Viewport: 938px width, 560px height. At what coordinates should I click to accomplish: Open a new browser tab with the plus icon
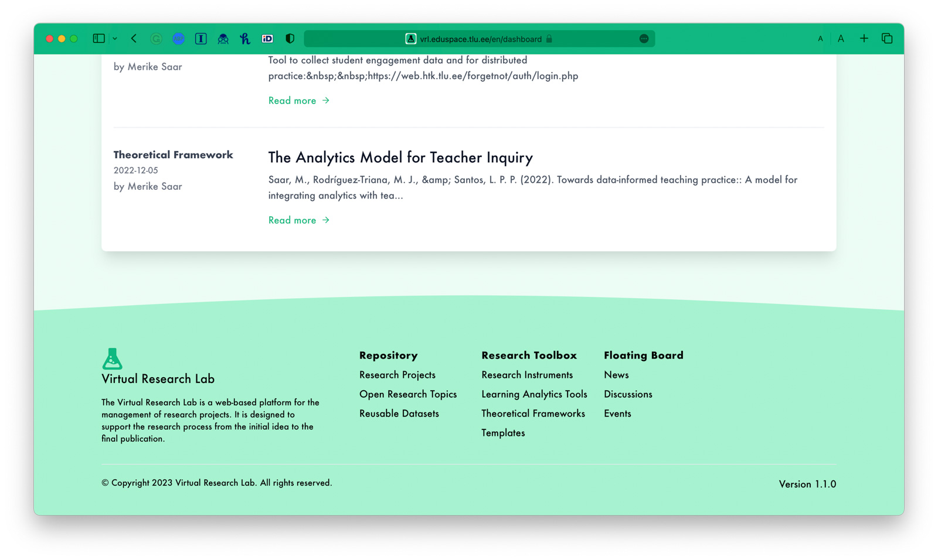864,39
